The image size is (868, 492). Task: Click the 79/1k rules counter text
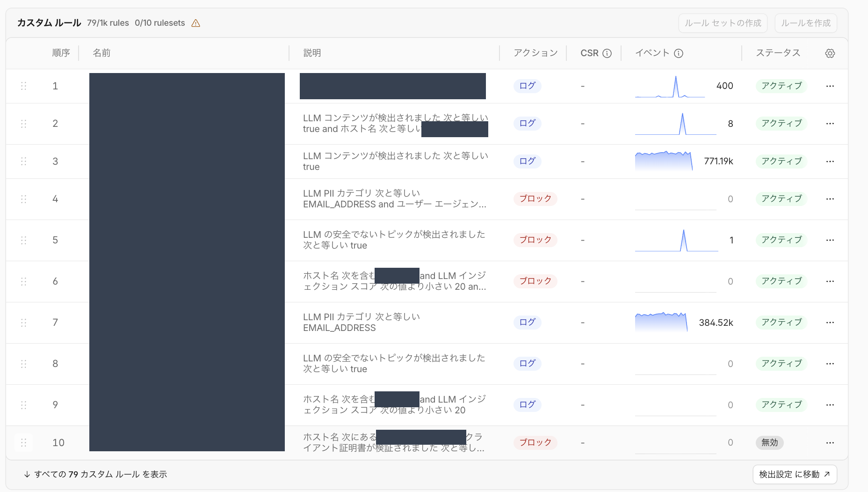pos(108,23)
